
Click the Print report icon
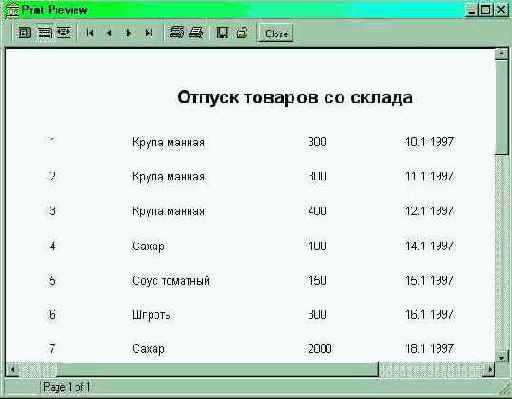(196, 32)
